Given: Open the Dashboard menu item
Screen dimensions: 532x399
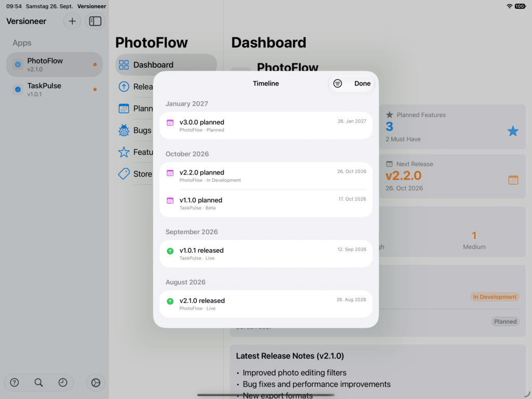Looking at the screenshot, I should pos(166,65).
